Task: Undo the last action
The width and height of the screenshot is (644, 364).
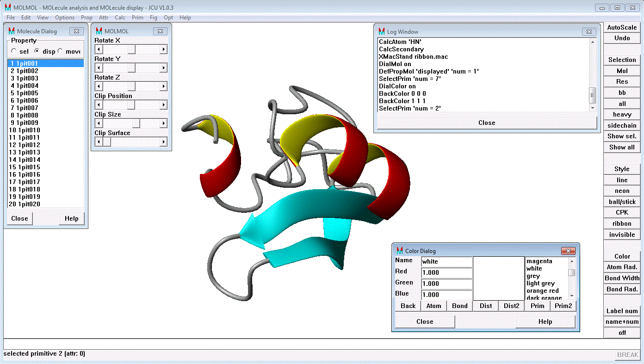Action: point(621,37)
